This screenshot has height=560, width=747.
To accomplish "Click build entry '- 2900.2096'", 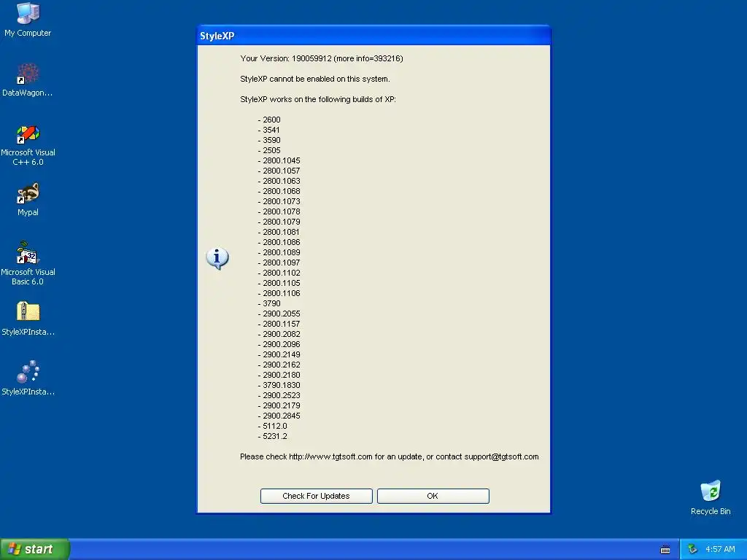I will [x=279, y=344].
